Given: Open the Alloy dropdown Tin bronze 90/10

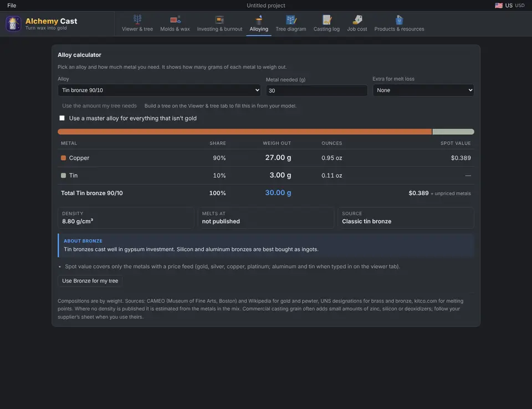Looking at the screenshot, I should [159, 90].
